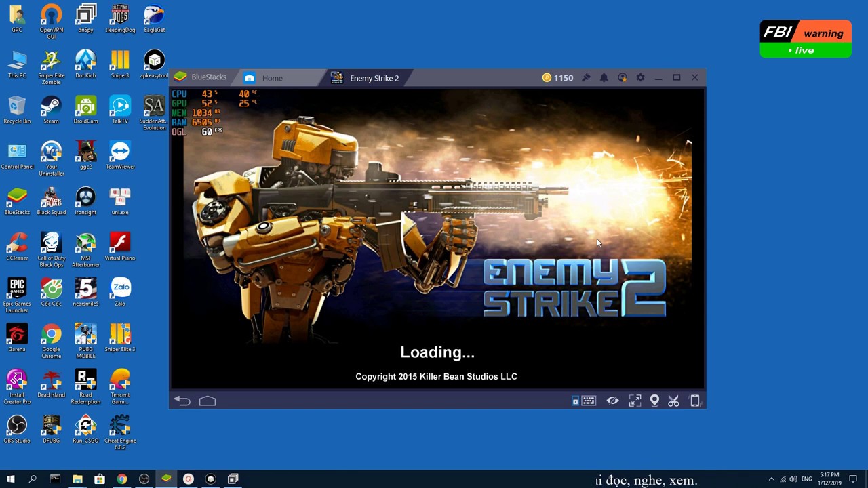Image resolution: width=868 pixels, height=488 pixels.
Task: Launch Google Chrome desktop shortcut
Action: coord(52,341)
